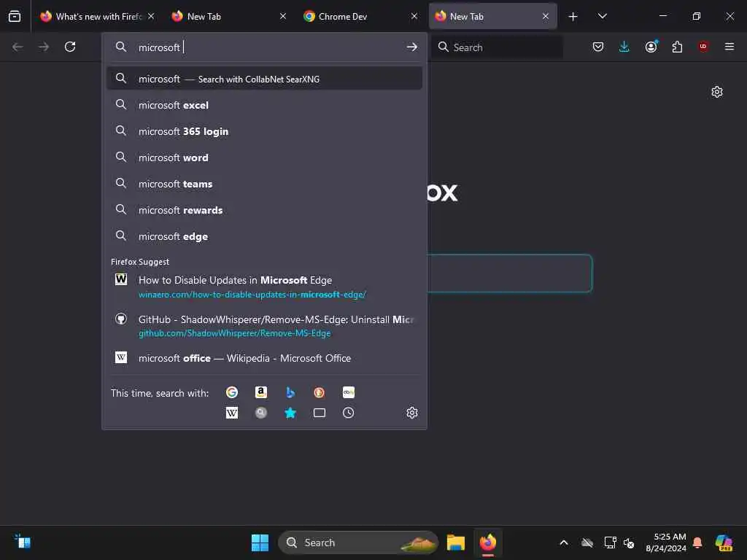Screen dimensions: 747x560
Task: Search bookmarks with the star icon
Action: tap(290, 413)
